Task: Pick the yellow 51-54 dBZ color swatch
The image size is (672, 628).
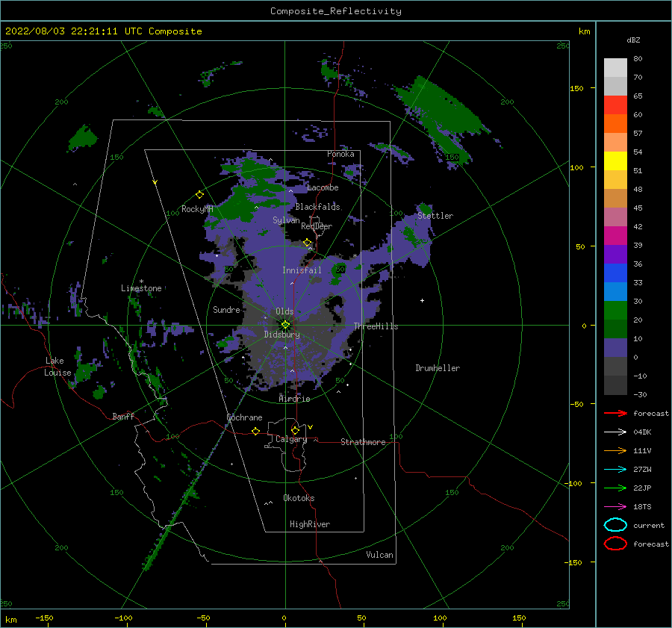Action: pyautogui.click(x=615, y=161)
